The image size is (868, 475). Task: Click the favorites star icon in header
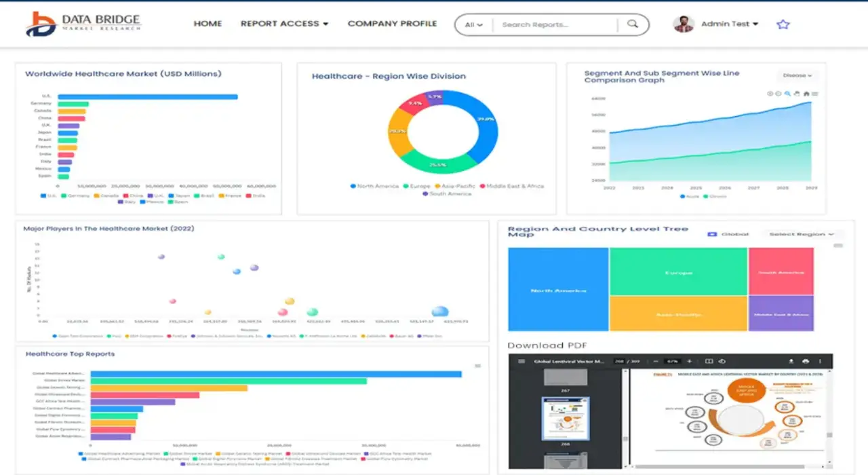pos(783,24)
